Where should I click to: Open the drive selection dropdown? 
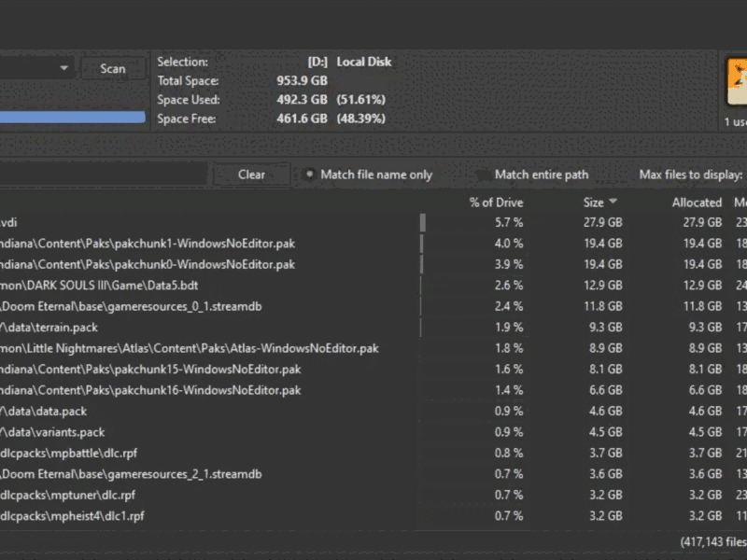63,67
